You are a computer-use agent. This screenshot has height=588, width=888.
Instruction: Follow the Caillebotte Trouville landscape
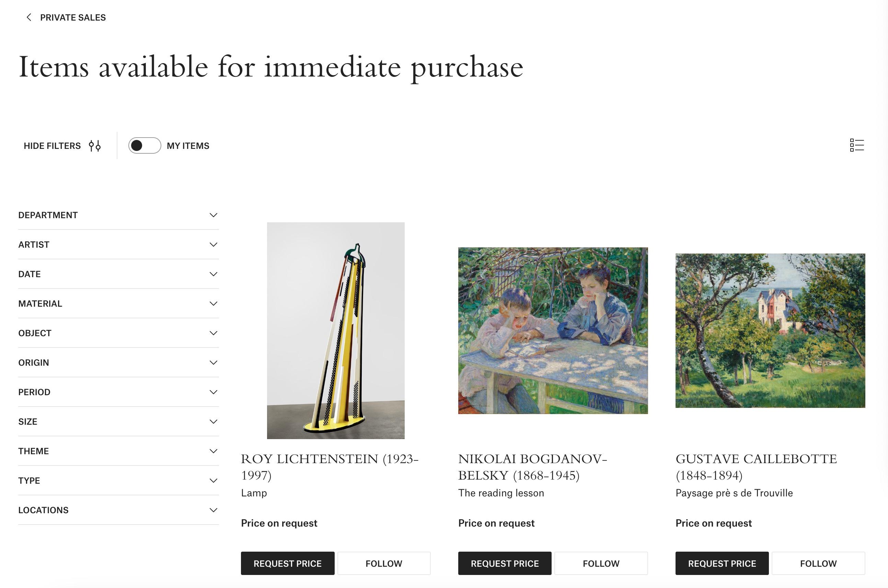point(818,563)
